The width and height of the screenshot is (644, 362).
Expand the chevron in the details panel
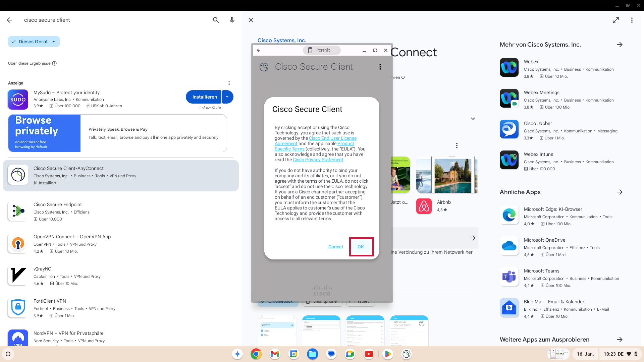(473, 119)
